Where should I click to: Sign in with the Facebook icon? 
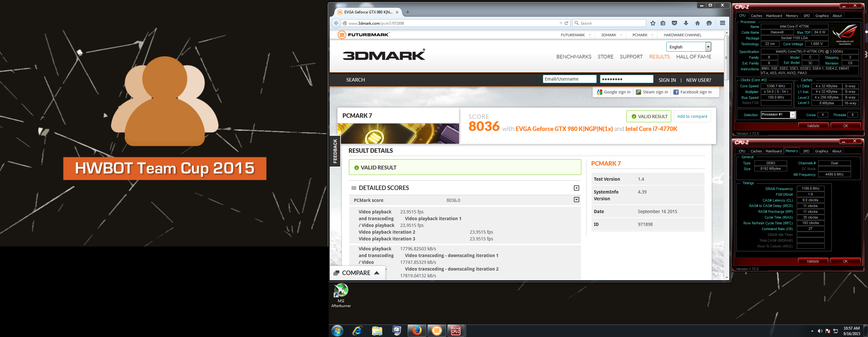(676, 92)
